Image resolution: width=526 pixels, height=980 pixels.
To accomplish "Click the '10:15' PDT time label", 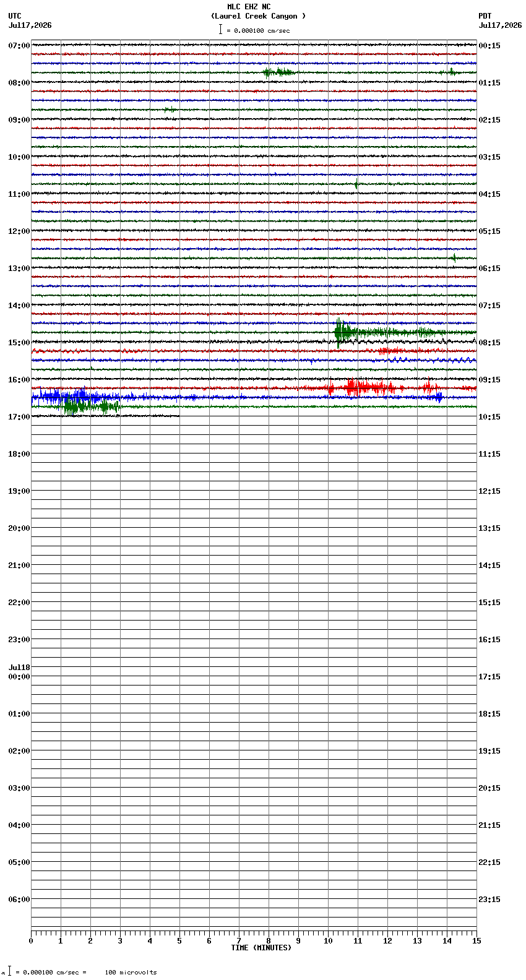I will tap(489, 417).
